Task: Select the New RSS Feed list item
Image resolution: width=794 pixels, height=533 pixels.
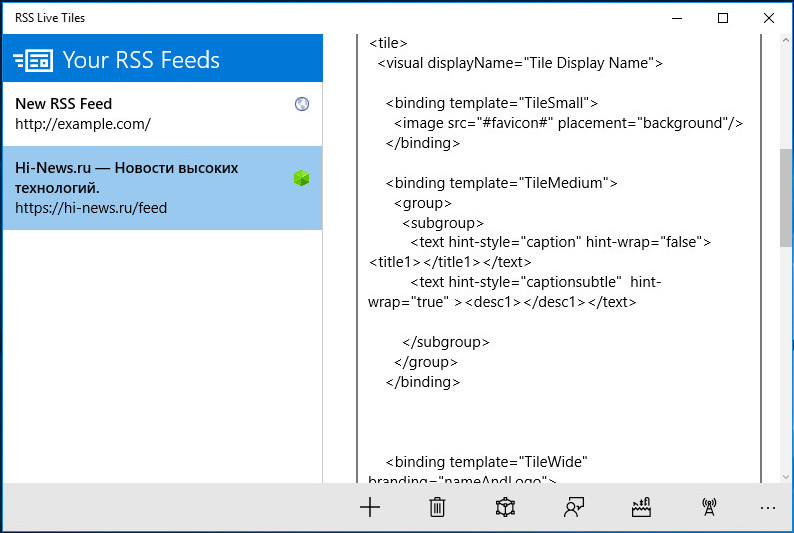Action: [x=163, y=114]
